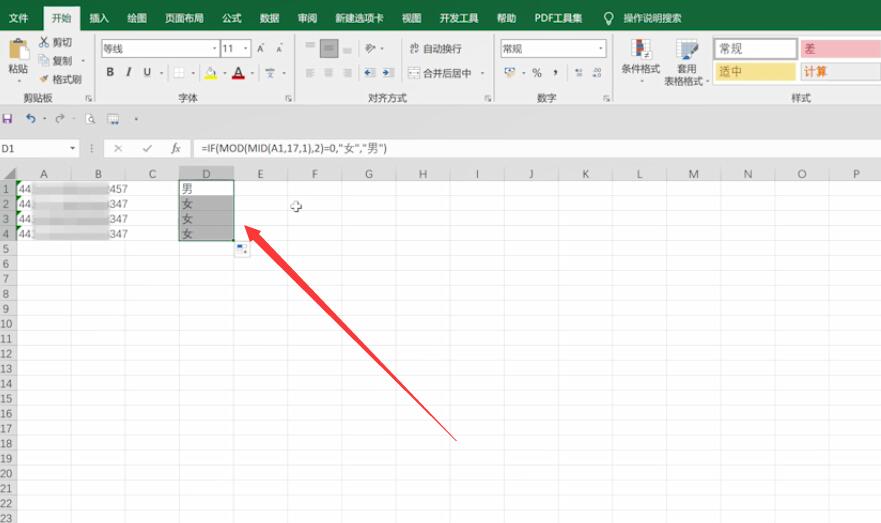Toggle Underline formatting
Screen dimensions: 881x523
click(147, 72)
